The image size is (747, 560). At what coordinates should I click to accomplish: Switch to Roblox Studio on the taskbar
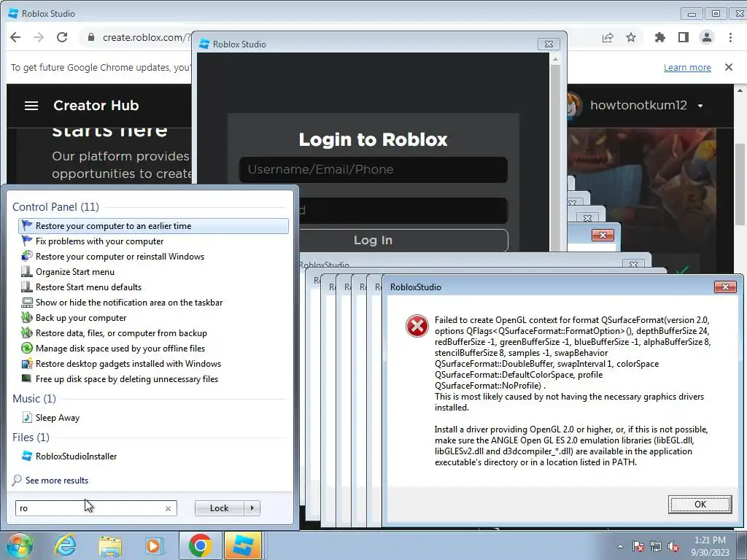(x=243, y=545)
